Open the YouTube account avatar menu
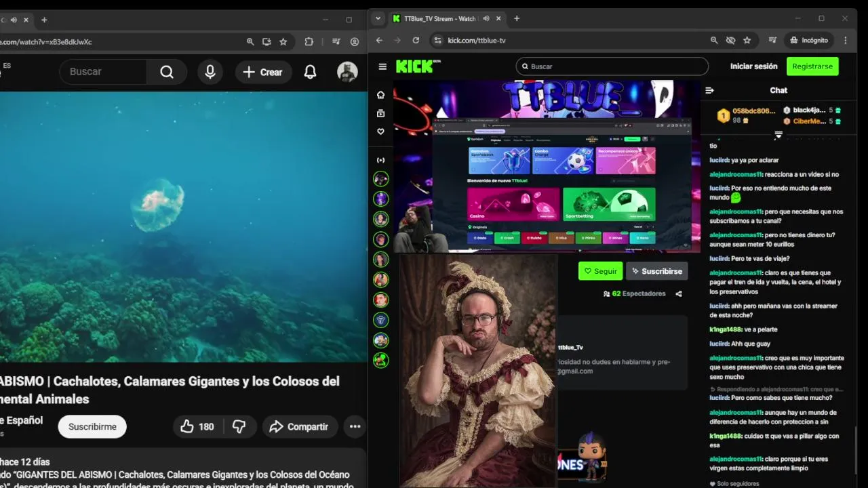This screenshot has width=868, height=488. click(347, 72)
